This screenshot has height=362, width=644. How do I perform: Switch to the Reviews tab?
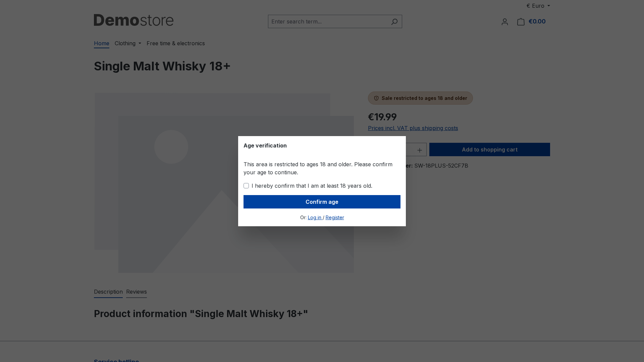137,292
